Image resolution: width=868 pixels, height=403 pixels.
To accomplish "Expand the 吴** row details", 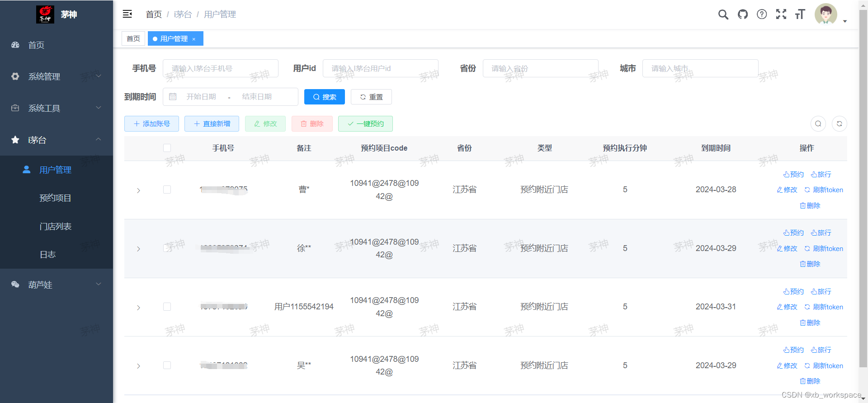I will 138,366.
